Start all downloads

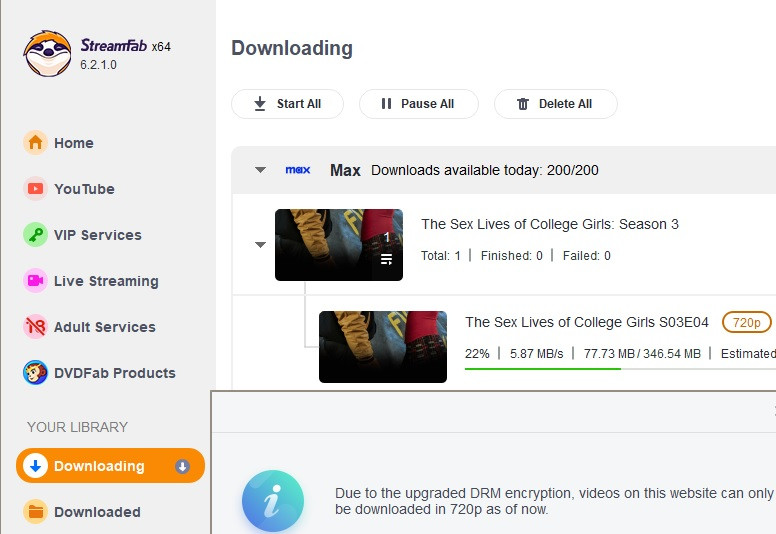[x=288, y=104]
